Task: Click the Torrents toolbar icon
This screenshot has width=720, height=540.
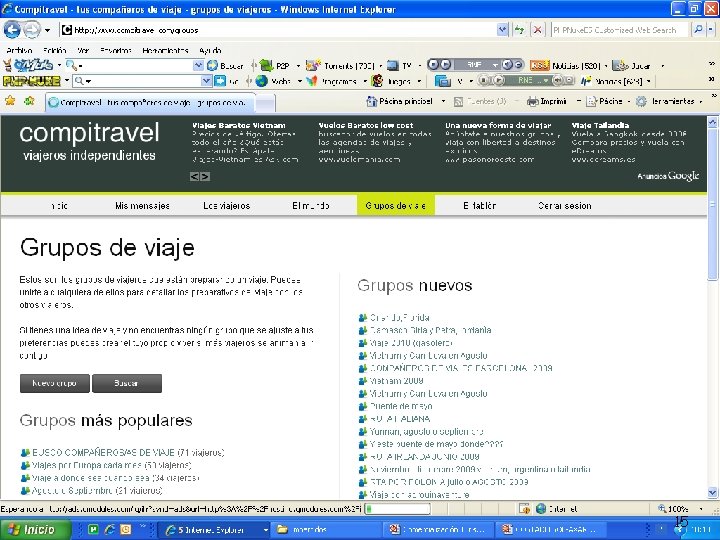Action: [313, 66]
